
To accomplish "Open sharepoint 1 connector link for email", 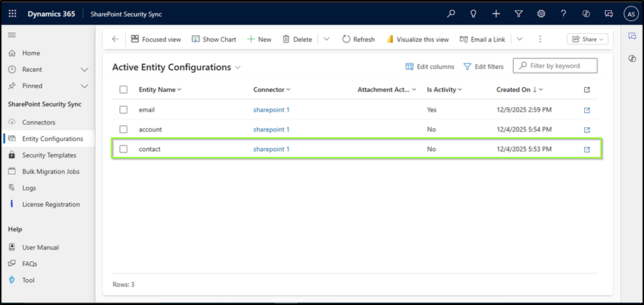I will [x=271, y=110].
